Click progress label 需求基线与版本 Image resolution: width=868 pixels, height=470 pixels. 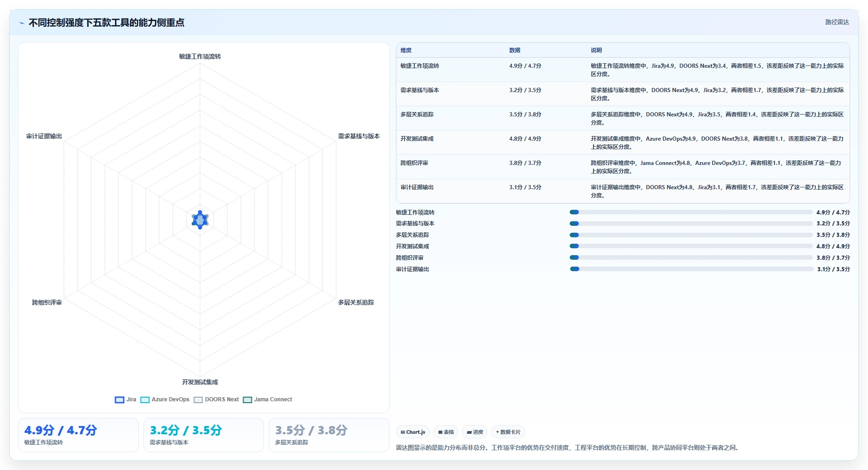415,224
